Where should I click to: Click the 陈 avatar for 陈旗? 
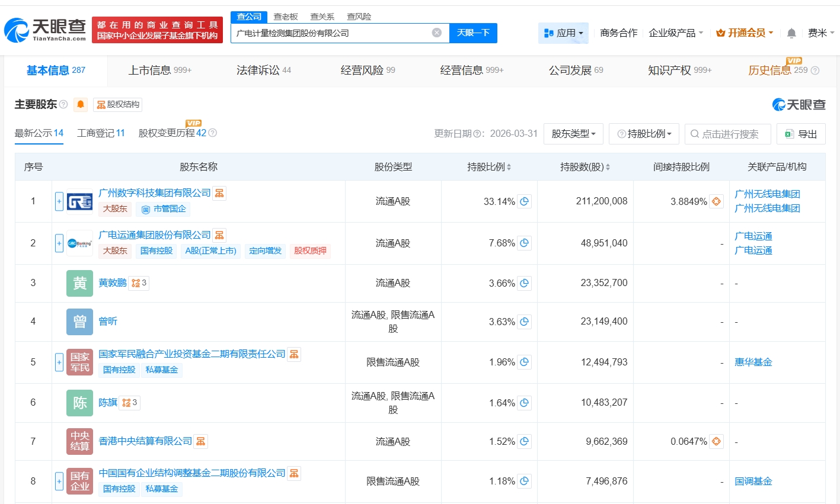click(x=79, y=403)
